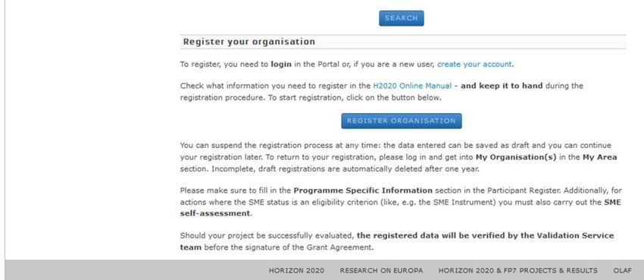Click the bold 'self-assessment' text
Viewport: 644px width, 280px height.
tap(215, 213)
